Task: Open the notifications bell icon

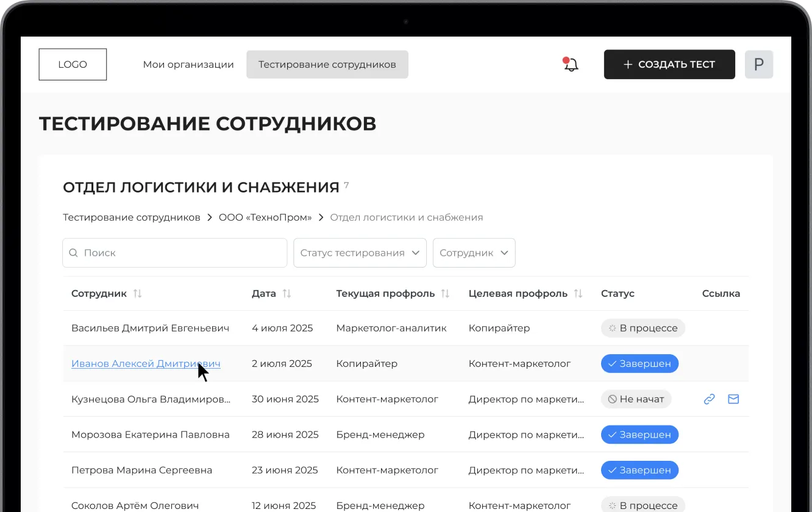Action: tap(571, 65)
